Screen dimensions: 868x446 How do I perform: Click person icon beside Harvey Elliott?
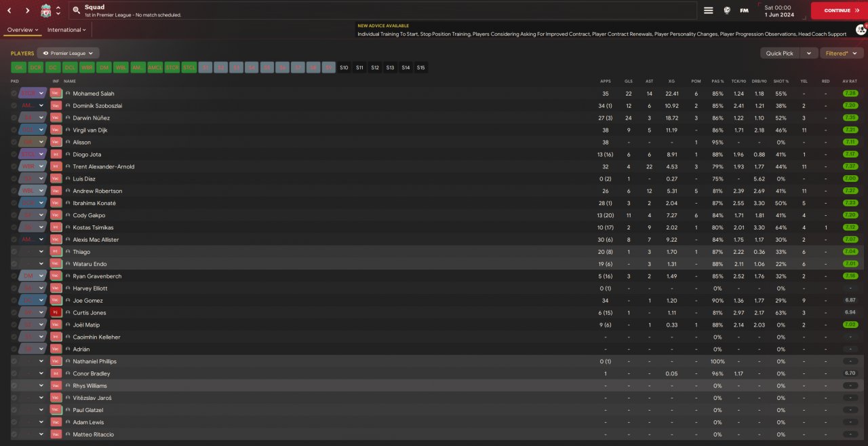68,289
